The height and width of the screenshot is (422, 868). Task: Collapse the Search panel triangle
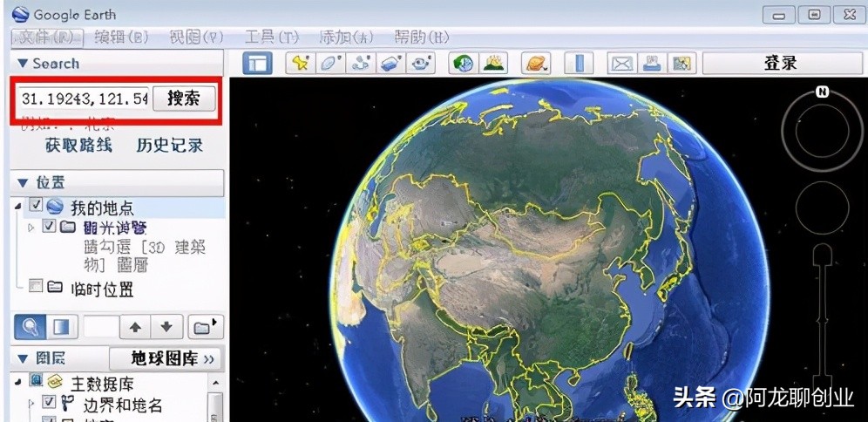(x=23, y=64)
